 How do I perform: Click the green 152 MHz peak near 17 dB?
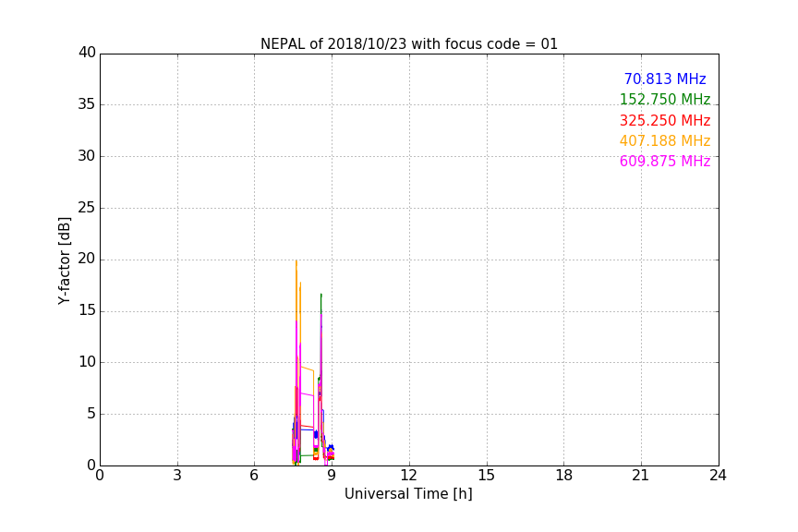[321, 295]
